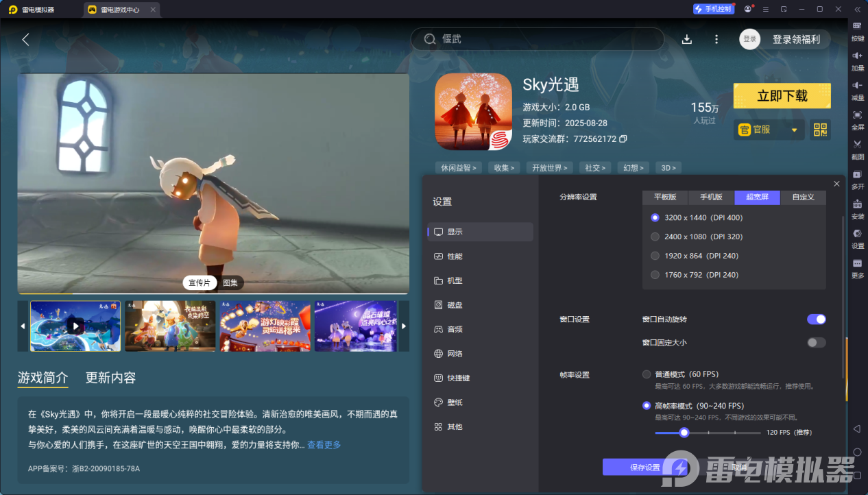Enter fullscreen with the 全屏 icon

(x=857, y=114)
